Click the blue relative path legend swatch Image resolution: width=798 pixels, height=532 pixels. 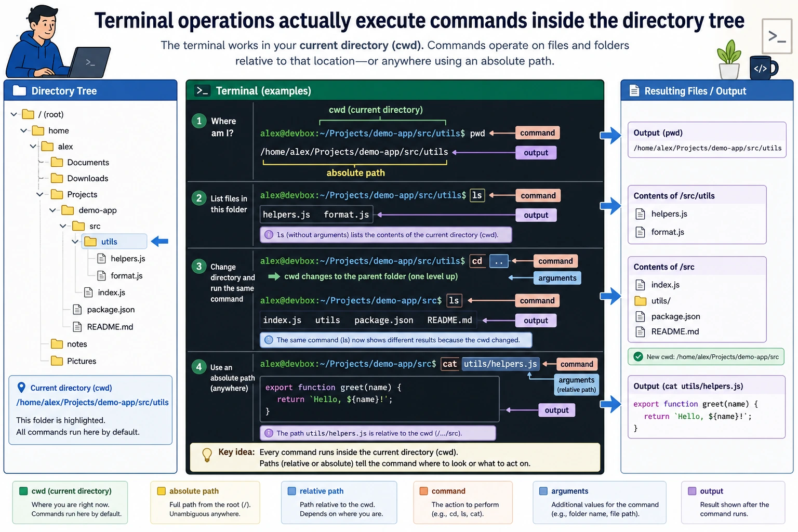292,491
